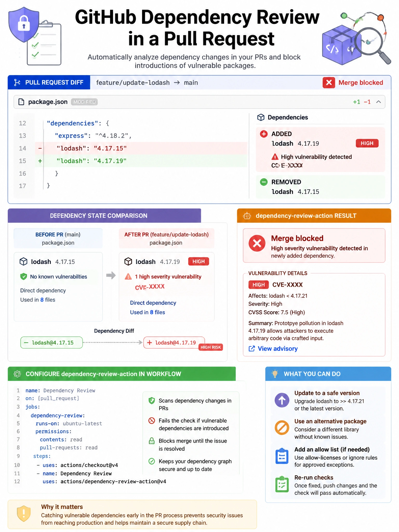Collapse the package.json file with the chevron

coord(378,102)
